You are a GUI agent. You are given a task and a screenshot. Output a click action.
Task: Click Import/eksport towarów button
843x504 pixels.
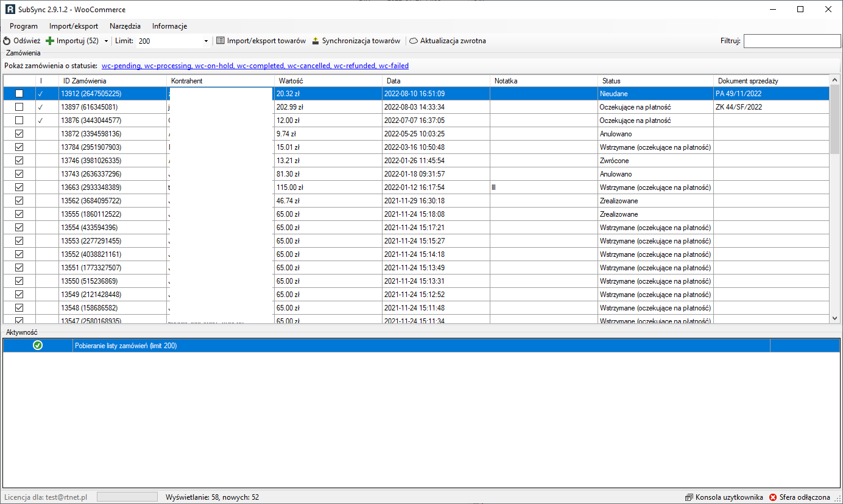coord(261,41)
